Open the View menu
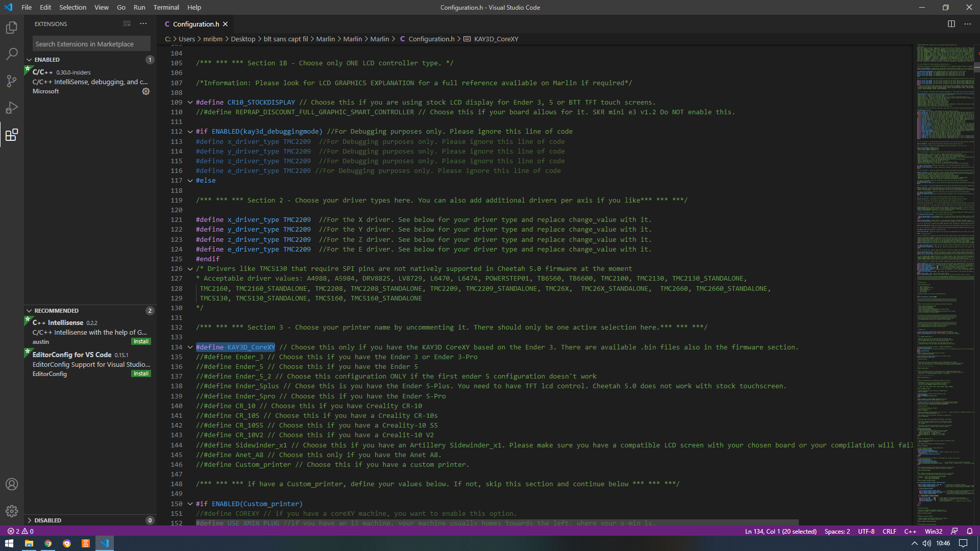This screenshot has height=551, width=980. tap(102, 7)
